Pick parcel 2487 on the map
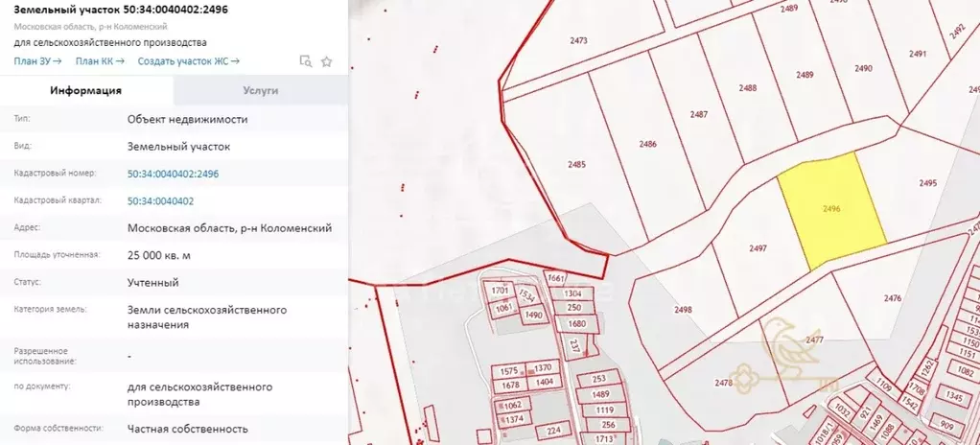Viewport: 980px width, 445px height. tap(699, 114)
